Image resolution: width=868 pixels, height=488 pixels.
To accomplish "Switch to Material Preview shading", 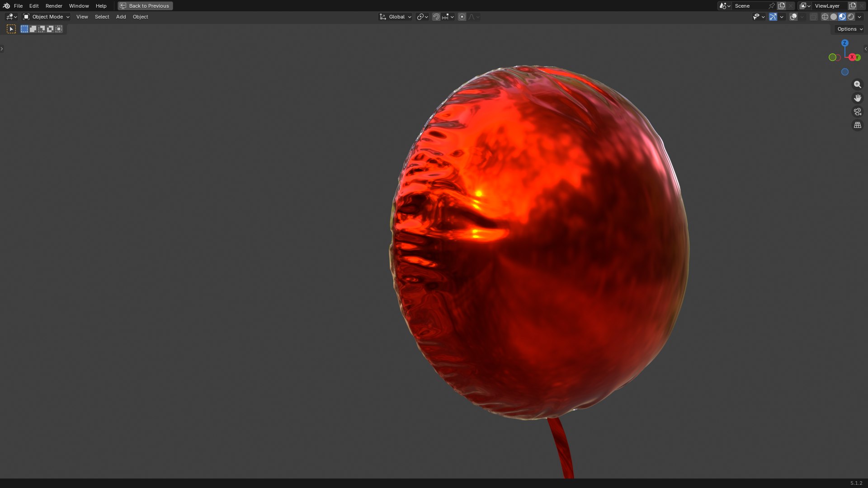I will click(x=842, y=17).
